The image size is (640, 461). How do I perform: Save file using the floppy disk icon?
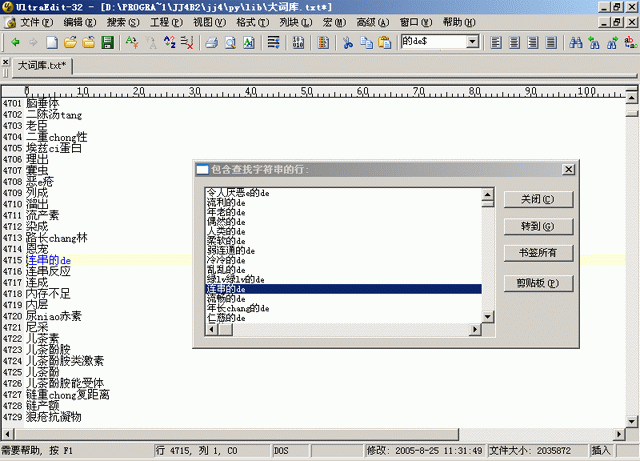105,42
